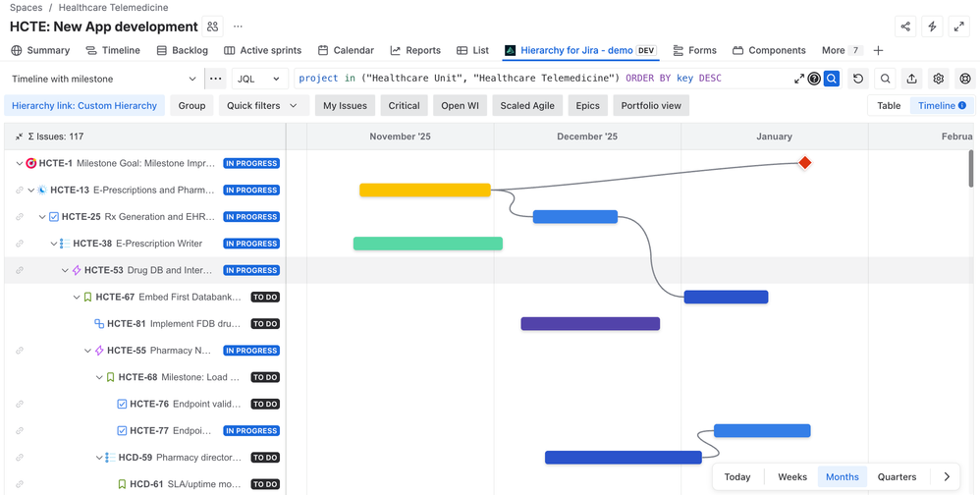Image resolution: width=980 pixels, height=495 pixels.
Task: Open the Backlog tab
Action: 182,51
